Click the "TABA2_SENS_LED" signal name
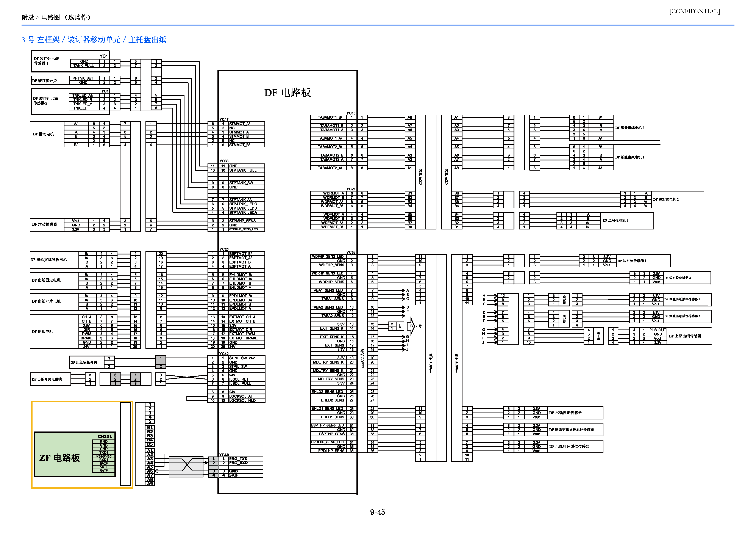 (327, 307)
